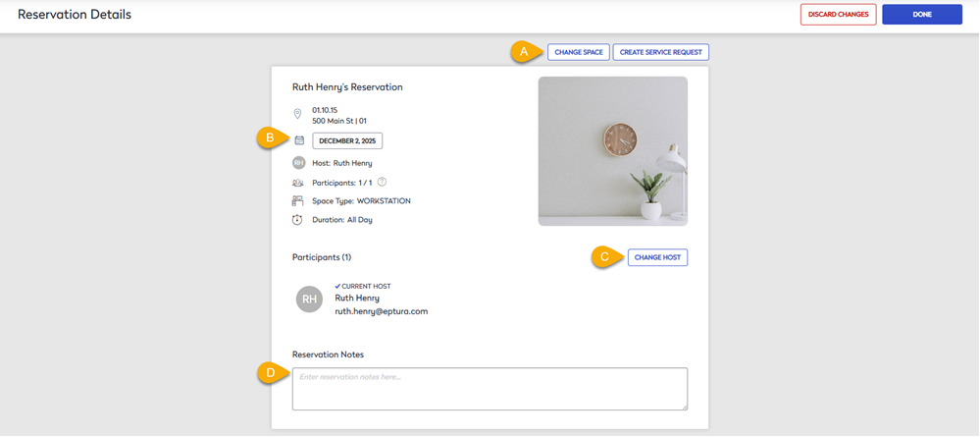This screenshot has width=980, height=437.
Task: Open Create Service Request
Action: tap(660, 51)
